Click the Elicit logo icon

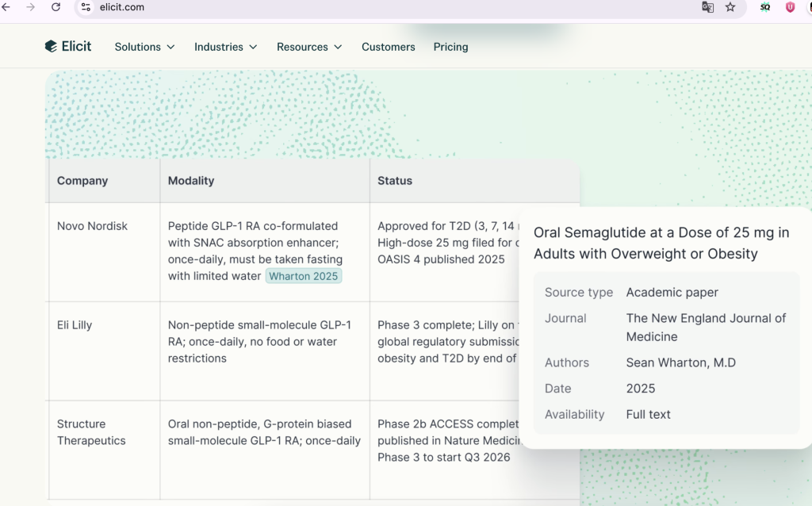pos(51,47)
